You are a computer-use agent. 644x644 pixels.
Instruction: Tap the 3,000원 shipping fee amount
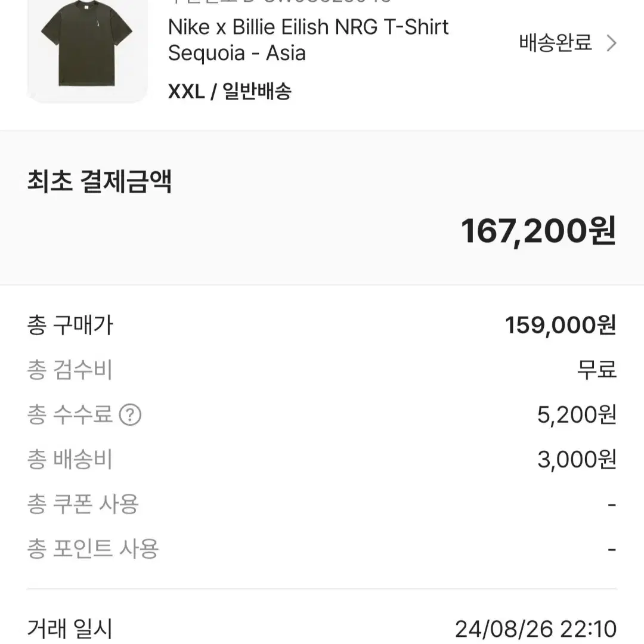tap(577, 460)
